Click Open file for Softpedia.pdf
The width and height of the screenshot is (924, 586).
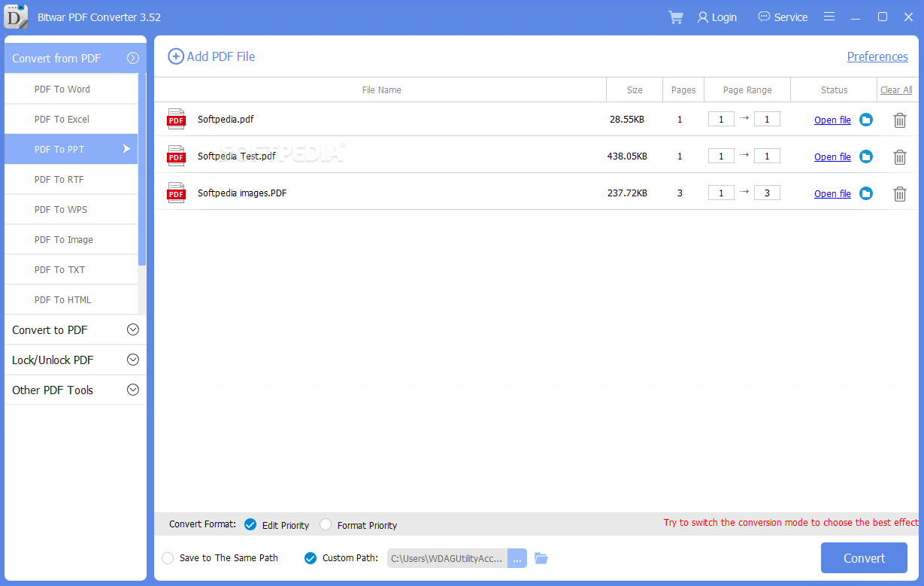(832, 120)
